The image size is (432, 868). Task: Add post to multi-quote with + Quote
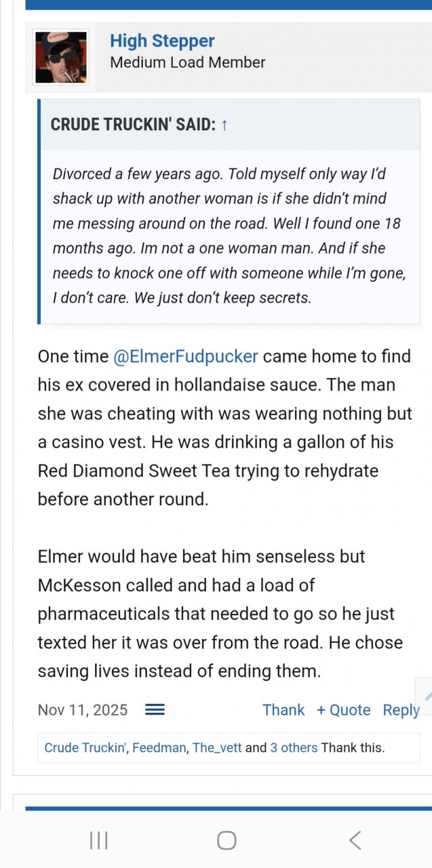[x=343, y=709]
